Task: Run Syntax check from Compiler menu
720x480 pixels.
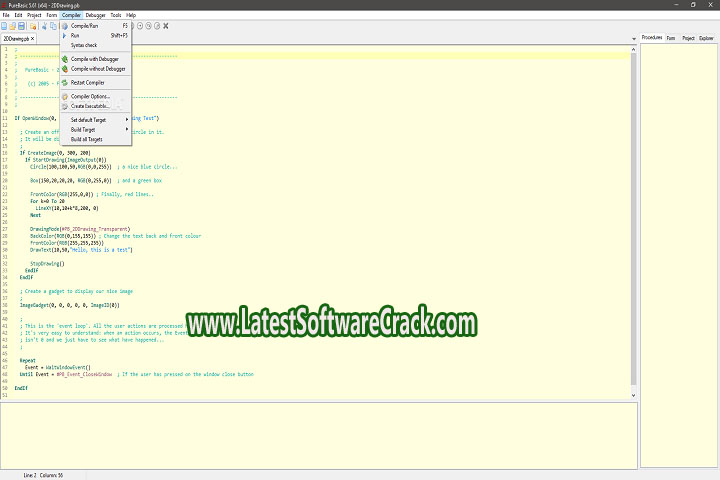Action: pos(84,45)
